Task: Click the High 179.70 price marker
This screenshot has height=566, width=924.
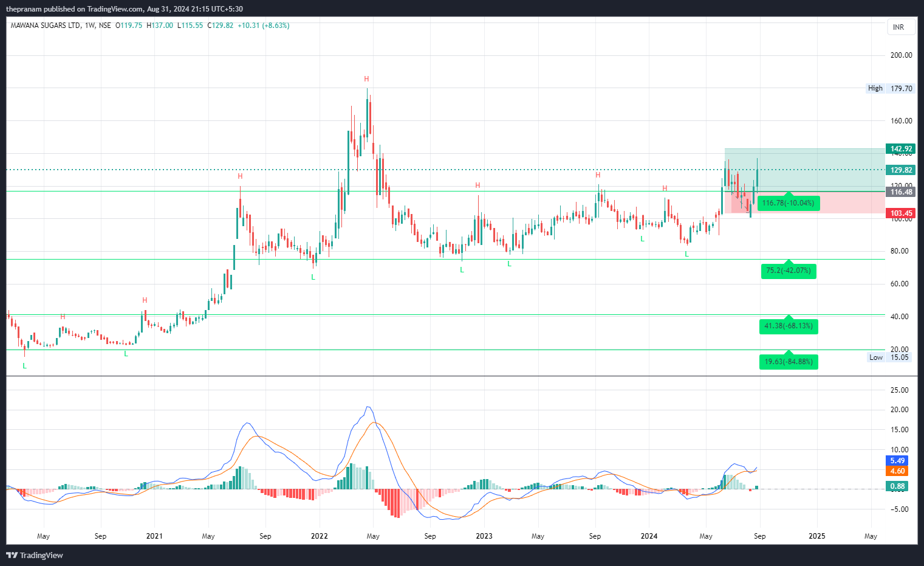Action: click(890, 88)
